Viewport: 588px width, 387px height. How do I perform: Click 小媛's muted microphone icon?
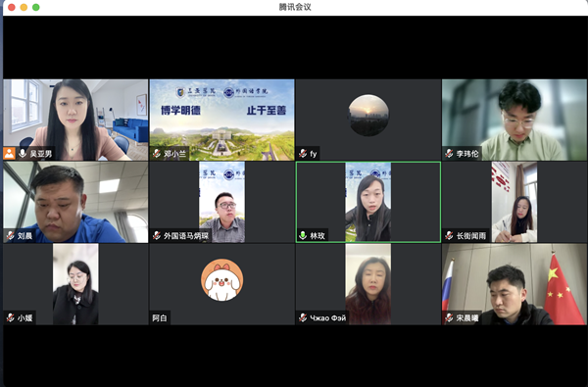click(x=10, y=317)
